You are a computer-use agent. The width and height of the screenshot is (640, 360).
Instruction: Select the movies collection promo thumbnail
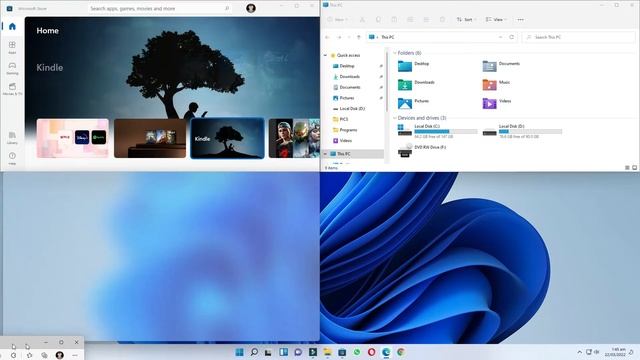[150, 138]
